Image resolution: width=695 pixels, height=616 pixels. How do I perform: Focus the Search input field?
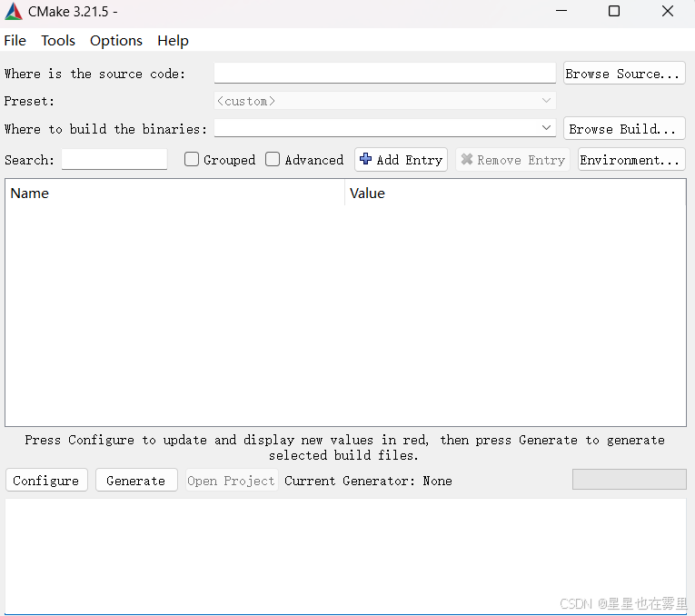click(x=114, y=159)
